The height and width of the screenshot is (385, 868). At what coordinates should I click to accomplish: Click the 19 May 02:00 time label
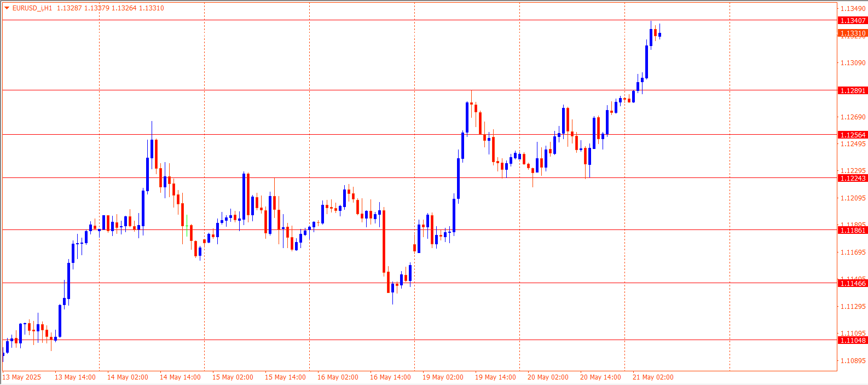(x=443, y=377)
